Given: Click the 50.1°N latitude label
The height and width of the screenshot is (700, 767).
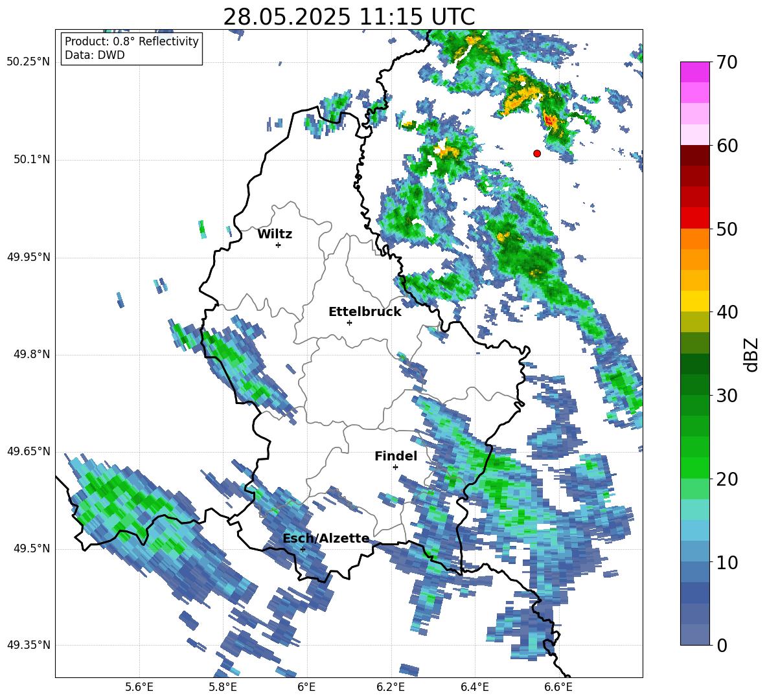Looking at the screenshot, I should 31,160.
